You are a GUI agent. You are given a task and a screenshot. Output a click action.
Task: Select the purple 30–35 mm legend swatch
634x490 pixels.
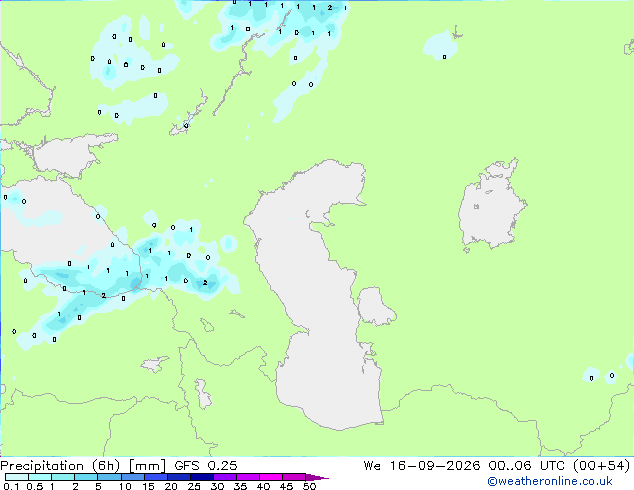225,477
